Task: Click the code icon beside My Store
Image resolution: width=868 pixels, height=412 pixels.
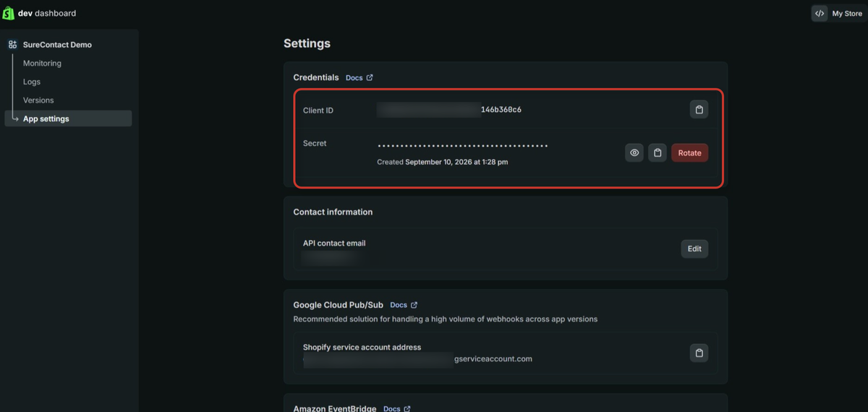Action: point(820,13)
